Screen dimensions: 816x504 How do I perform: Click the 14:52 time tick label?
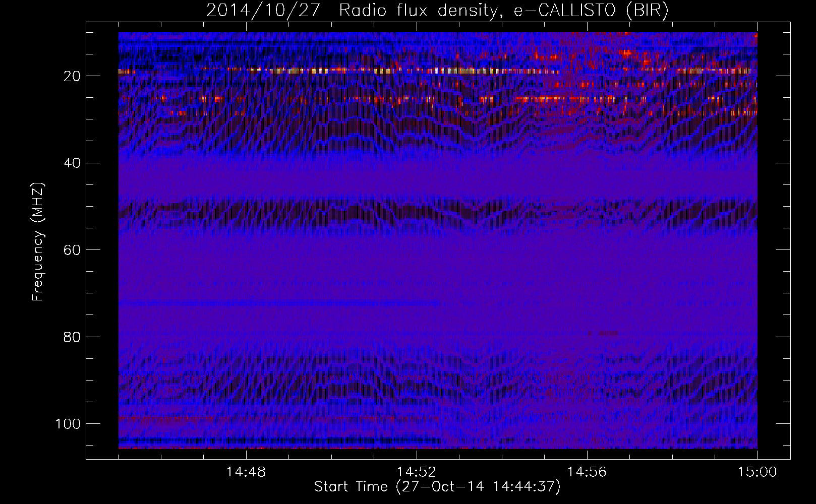pos(417,472)
